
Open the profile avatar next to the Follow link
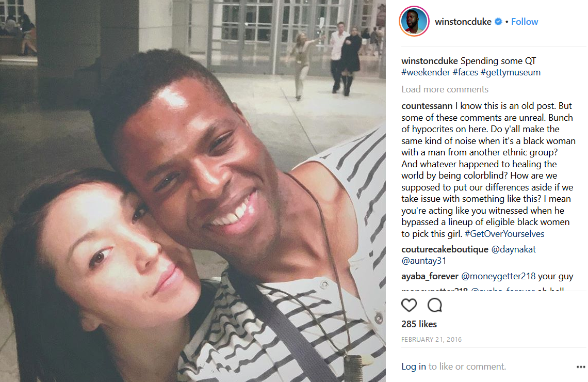click(414, 21)
